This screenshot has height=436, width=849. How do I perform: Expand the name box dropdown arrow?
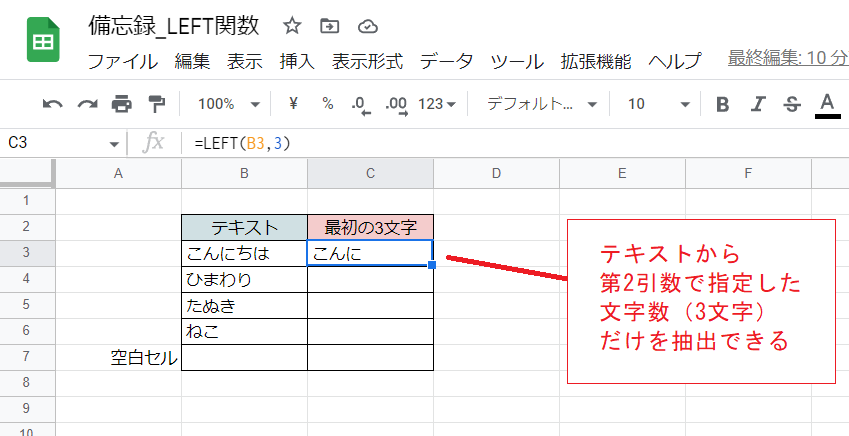pyautogui.click(x=114, y=144)
